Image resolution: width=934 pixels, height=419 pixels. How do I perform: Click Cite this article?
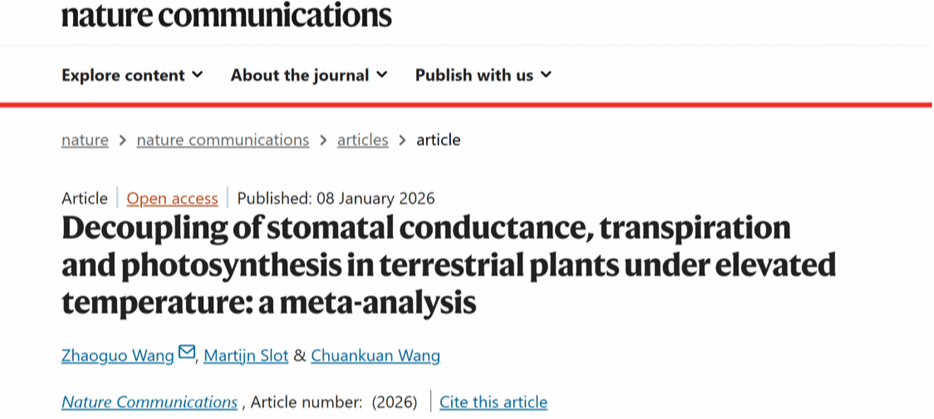(493, 402)
